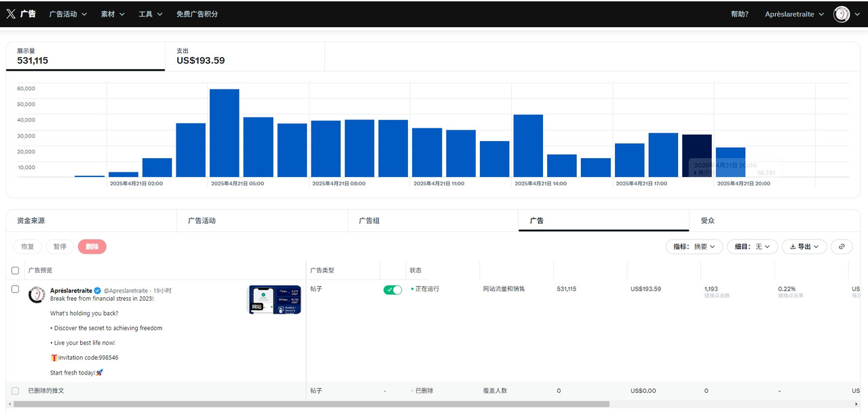
Task: Tick the select-all checkbox in the table header
Action: coord(16,270)
